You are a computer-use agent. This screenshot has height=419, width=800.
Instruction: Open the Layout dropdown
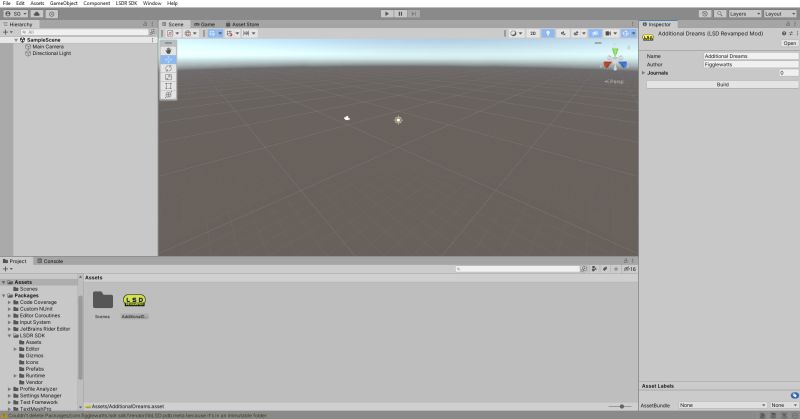(780, 14)
